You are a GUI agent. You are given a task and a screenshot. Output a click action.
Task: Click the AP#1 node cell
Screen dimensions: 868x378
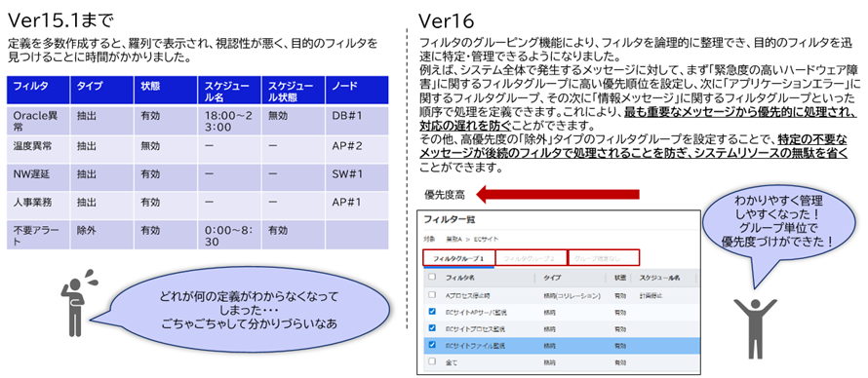(x=357, y=205)
